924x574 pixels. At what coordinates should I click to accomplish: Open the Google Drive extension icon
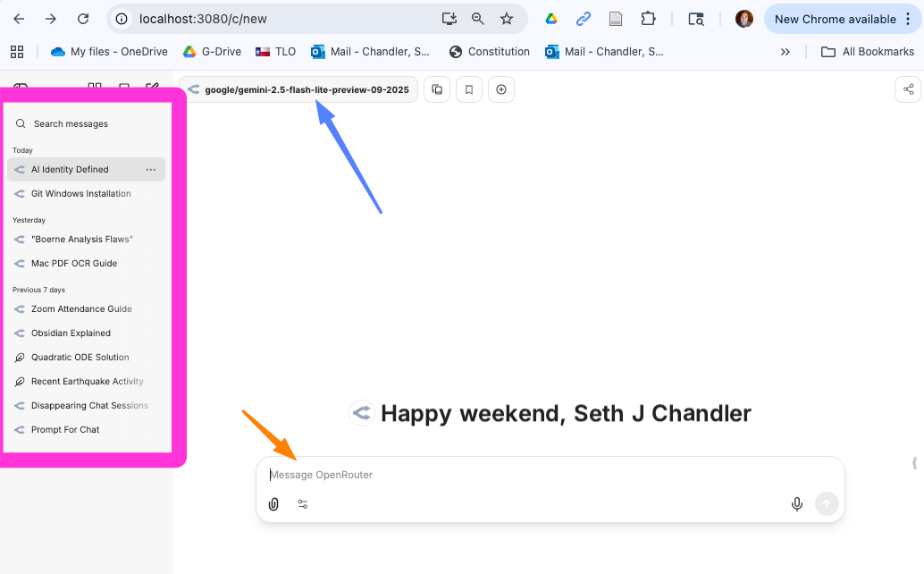551,19
